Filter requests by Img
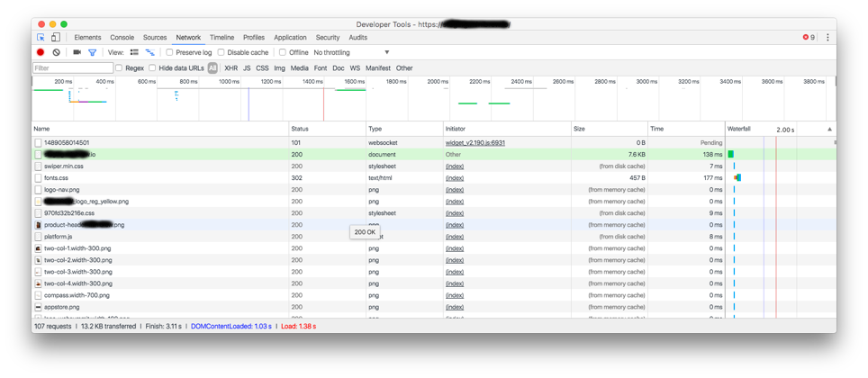Screen dimensions: 868x378 279,68
